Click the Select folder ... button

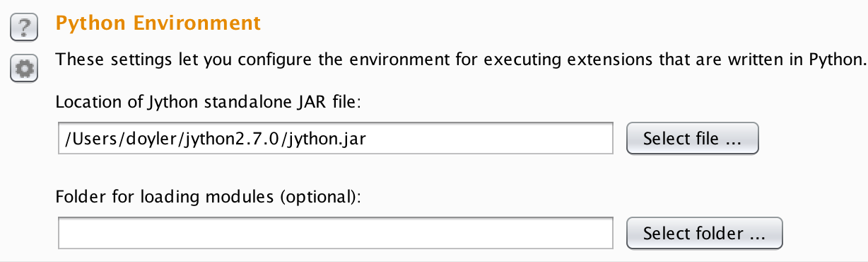click(705, 233)
